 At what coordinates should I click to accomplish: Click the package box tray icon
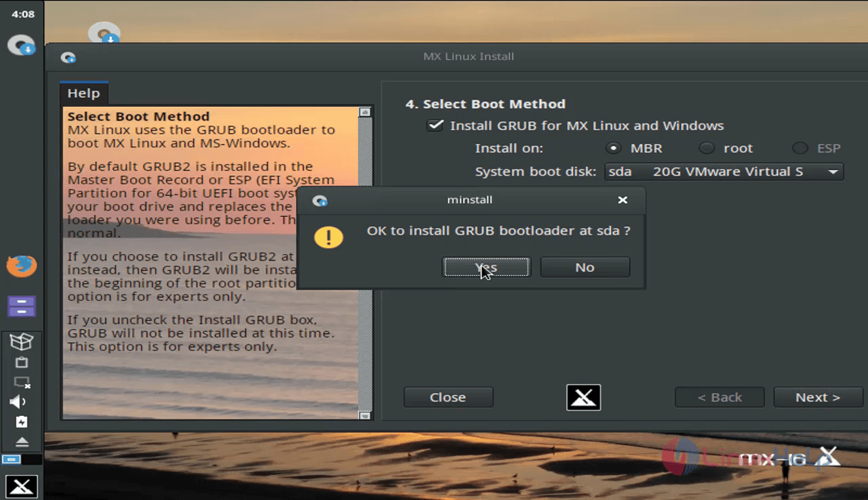coord(21,341)
